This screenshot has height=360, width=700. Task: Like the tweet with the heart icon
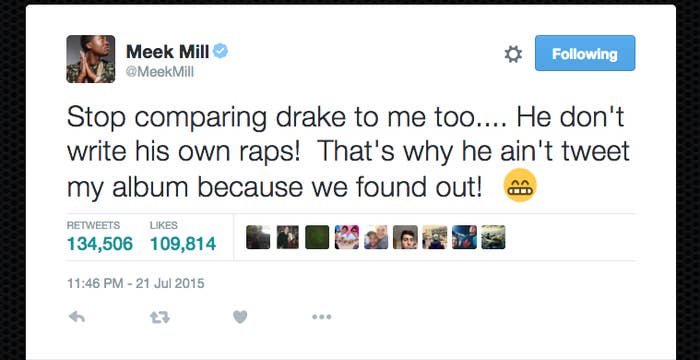coord(240,317)
